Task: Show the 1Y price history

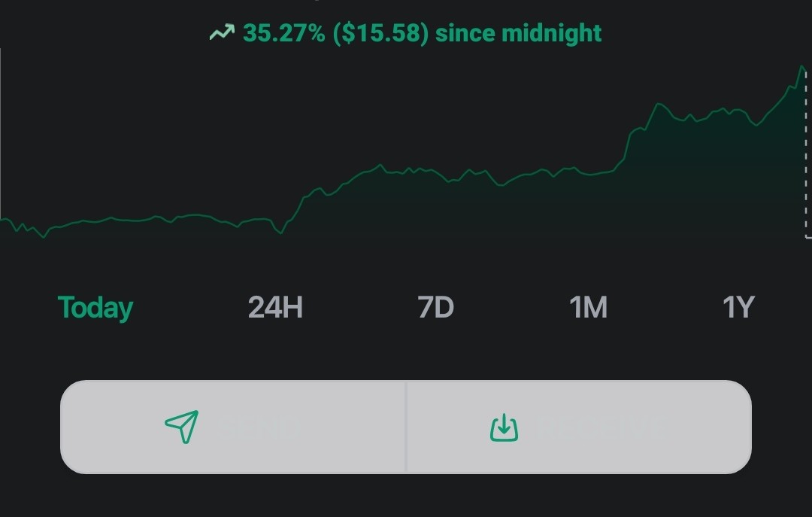Action: pos(738,307)
